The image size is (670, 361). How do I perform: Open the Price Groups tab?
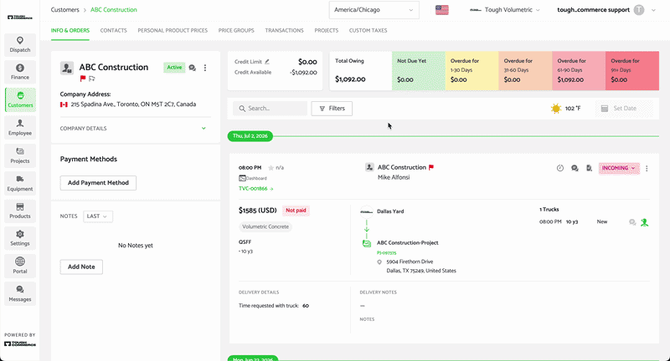pyautogui.click(x=236, y=30)
